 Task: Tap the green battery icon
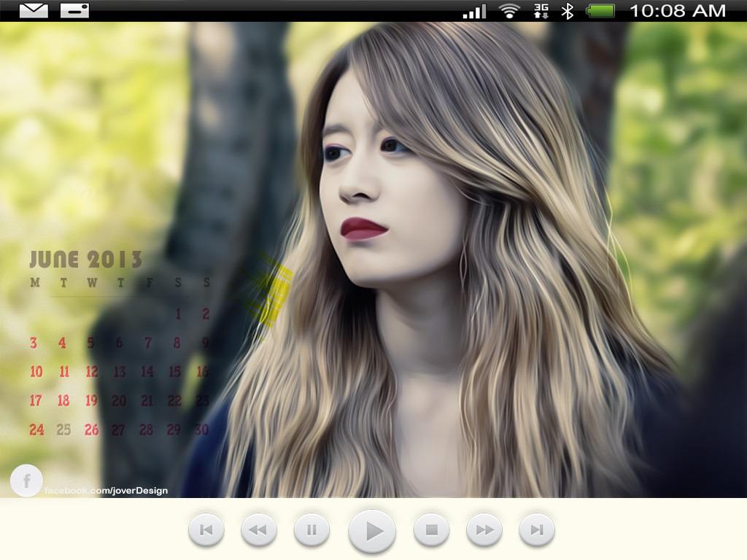tap(600, 11)
